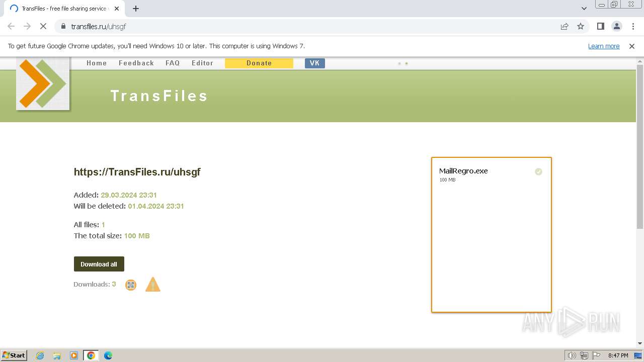Screen dimensions: 644x362
Task: Open Windows Media Player from taskbar
Action: coord(74,355)
